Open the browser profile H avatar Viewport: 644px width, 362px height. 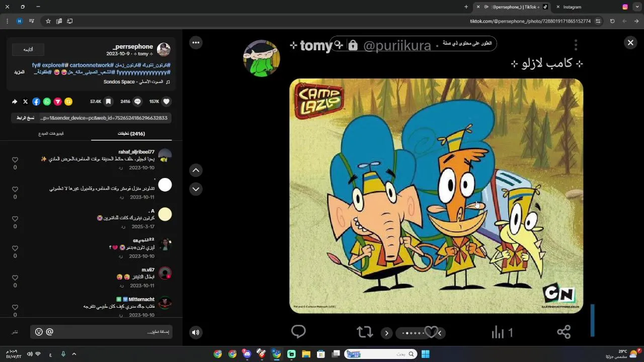pos(19,21)
